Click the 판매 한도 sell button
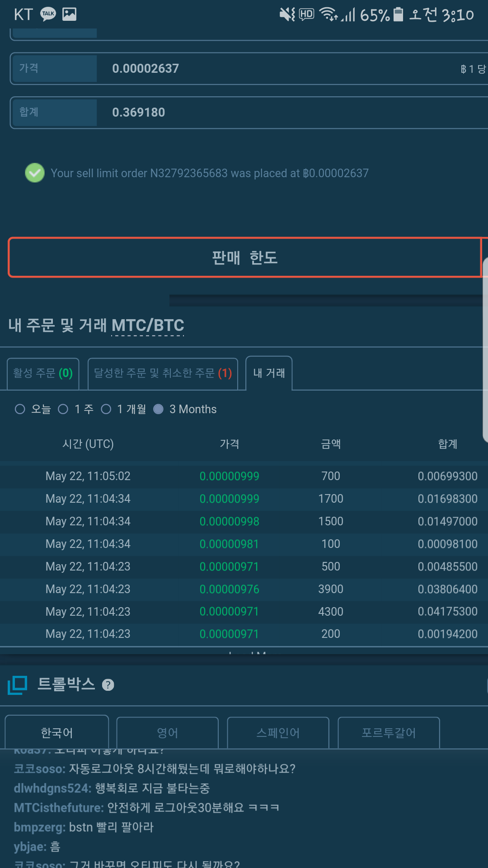This screenshot has width=488, height=868. pyautogui.click(x=245, y=257)
